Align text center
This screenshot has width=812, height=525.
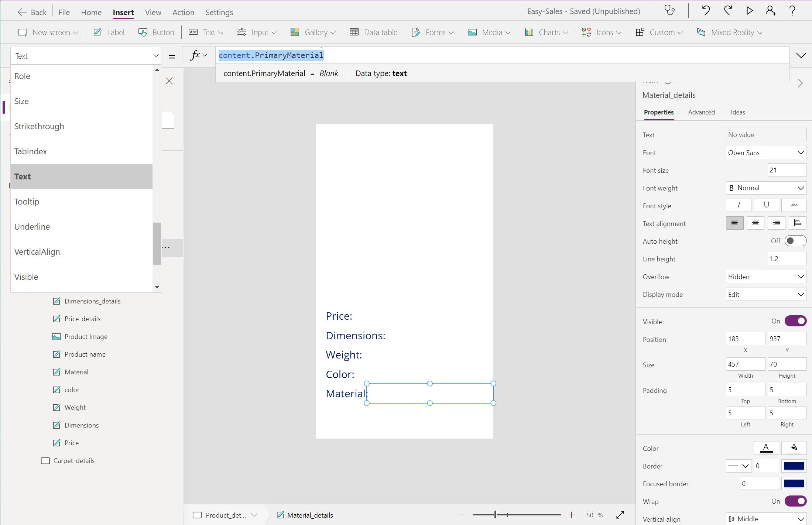(756, 223)
